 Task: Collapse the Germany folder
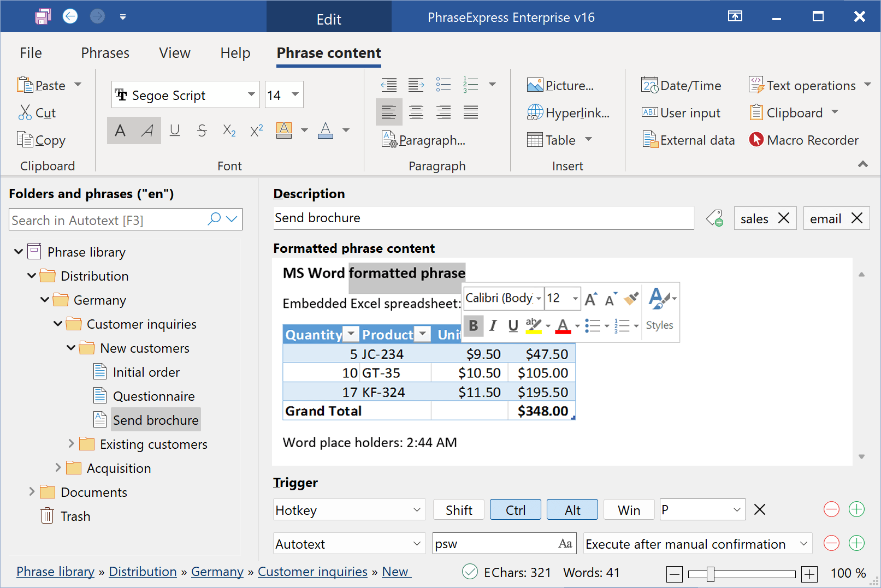45,300
